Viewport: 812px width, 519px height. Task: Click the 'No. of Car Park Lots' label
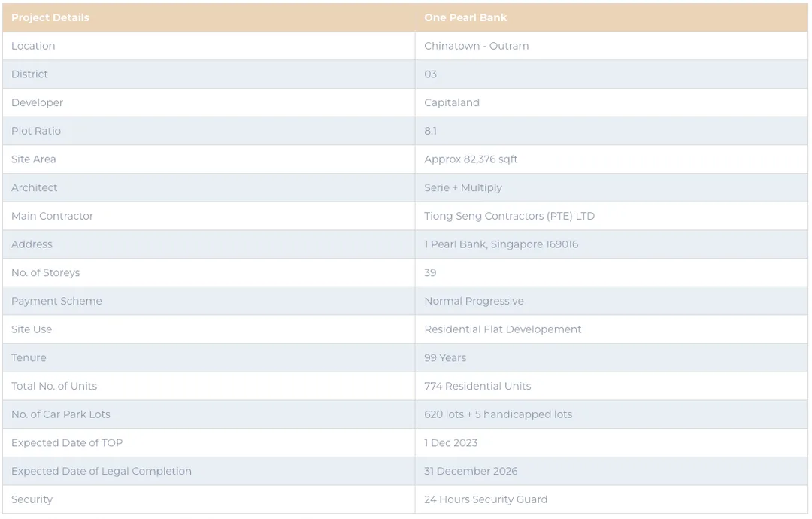pos(61,414)
